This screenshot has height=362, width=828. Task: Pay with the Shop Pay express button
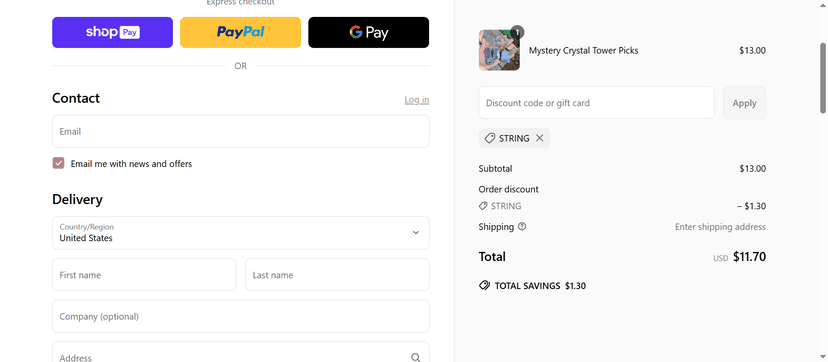point(112,33)
